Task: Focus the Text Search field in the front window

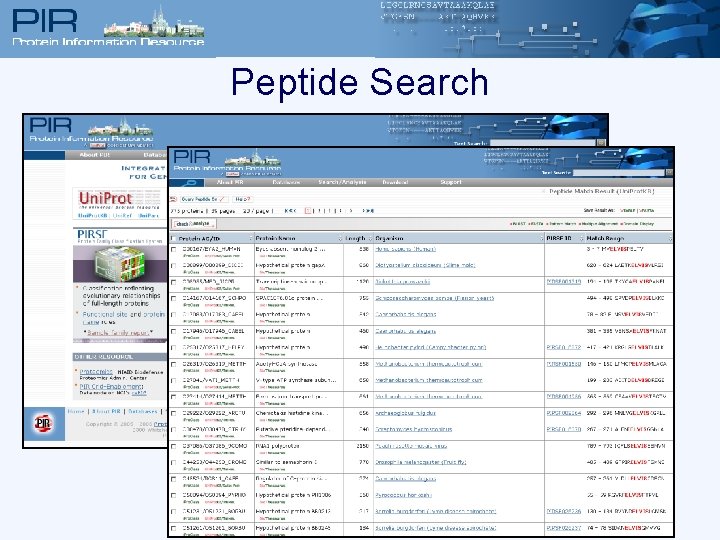Action: [x=619, y=173]
